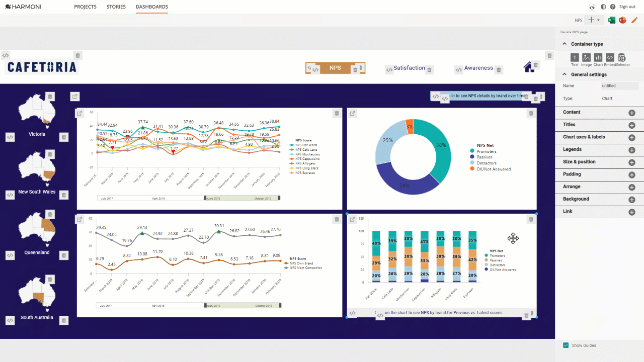Click the Name input field
This screenshot has height=362, width=644.
[620, 86]
